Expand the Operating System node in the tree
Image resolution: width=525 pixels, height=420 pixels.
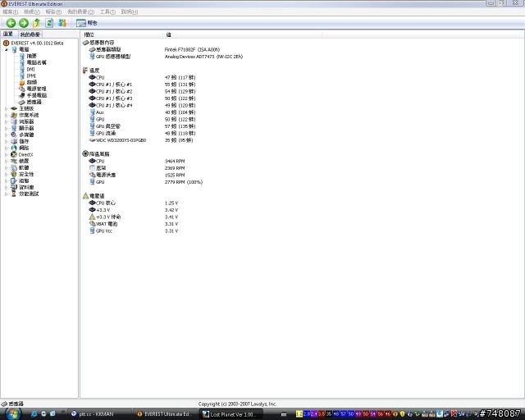pos(6,115)
